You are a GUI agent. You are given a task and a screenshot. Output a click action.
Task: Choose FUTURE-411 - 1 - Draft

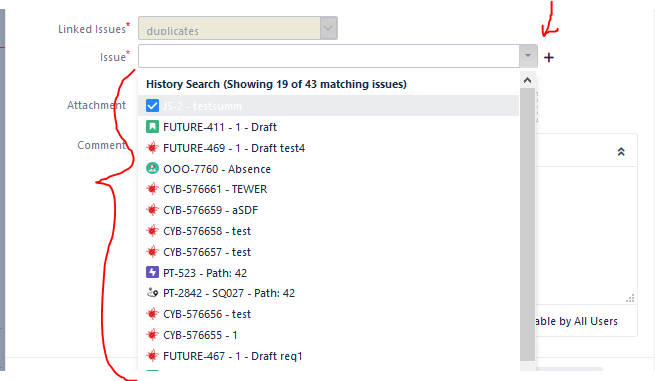pyautogui.click(x=328, y=127)
